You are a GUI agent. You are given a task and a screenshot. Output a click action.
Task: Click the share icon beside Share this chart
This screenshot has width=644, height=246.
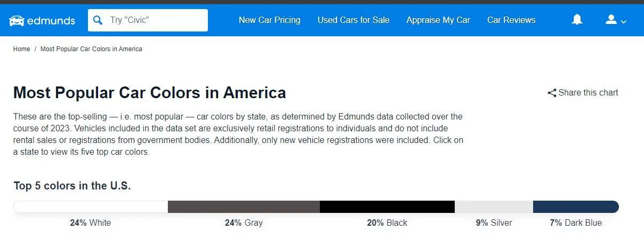(x=552, y=93)
